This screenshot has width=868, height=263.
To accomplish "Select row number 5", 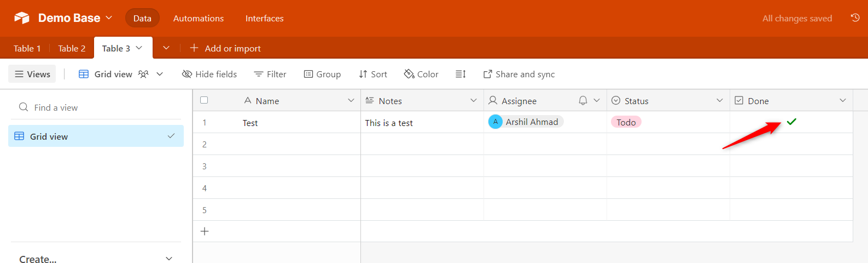I will 205,210.
